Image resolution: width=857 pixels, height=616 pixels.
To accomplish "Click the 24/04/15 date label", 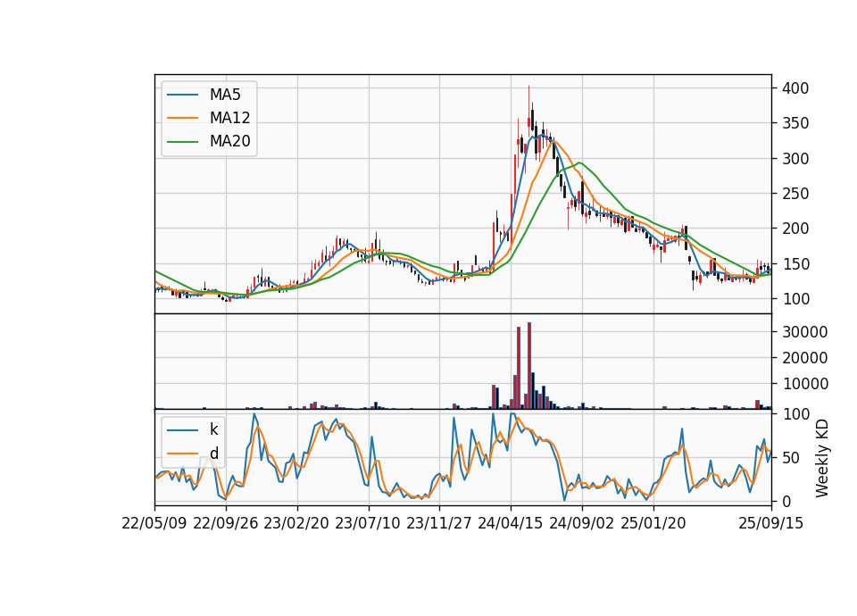I will coord(511,523).
